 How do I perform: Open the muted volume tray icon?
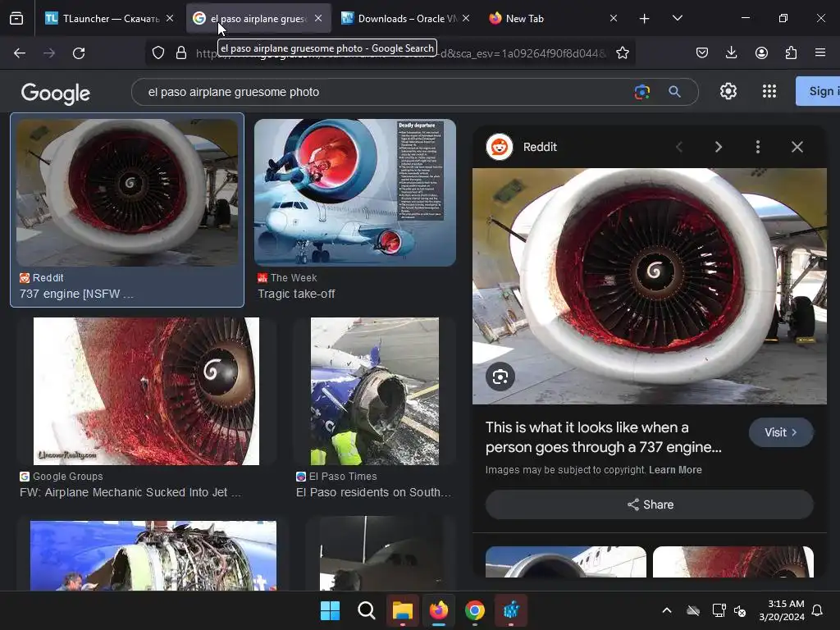click(x=740, y=610)
